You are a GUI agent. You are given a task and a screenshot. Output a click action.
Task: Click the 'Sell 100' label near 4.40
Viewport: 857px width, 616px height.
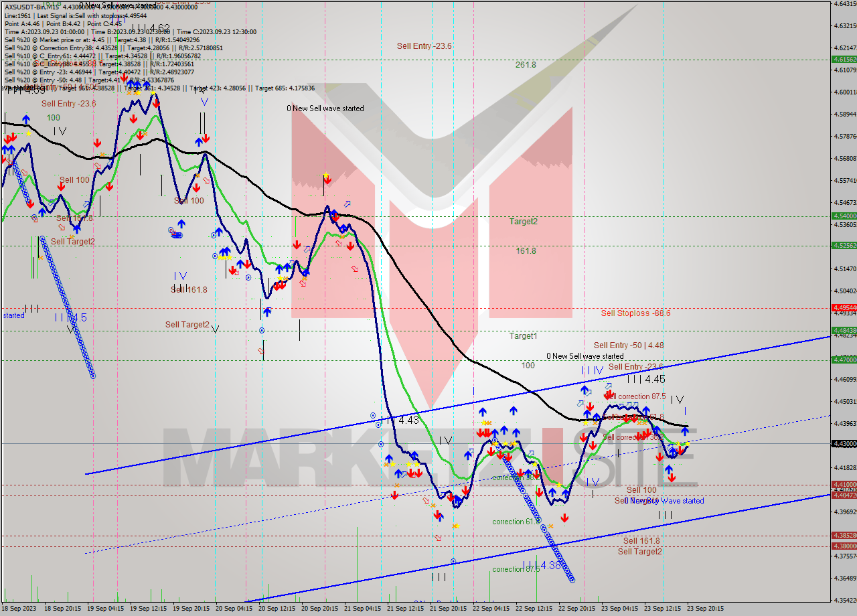pyautogui.click(x=641, y=490)
